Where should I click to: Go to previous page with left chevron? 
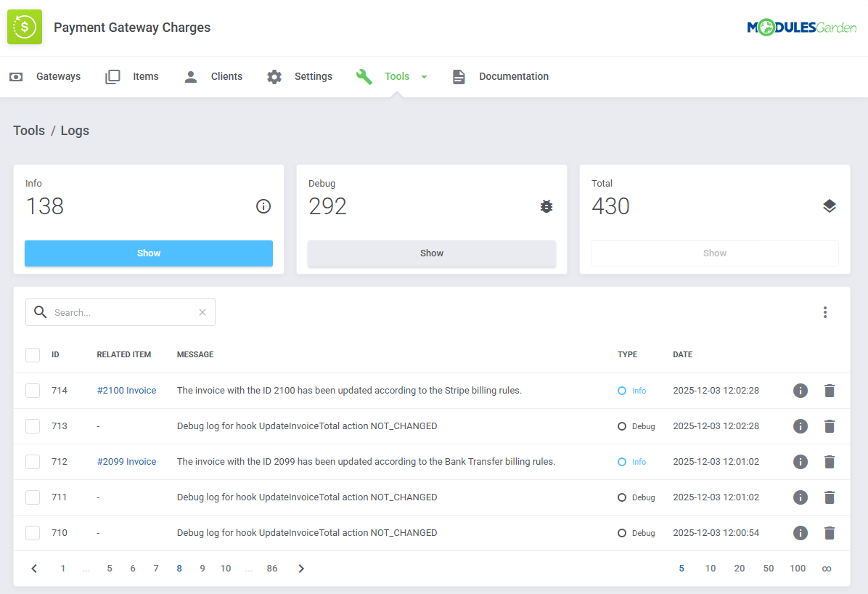(34, 569)
